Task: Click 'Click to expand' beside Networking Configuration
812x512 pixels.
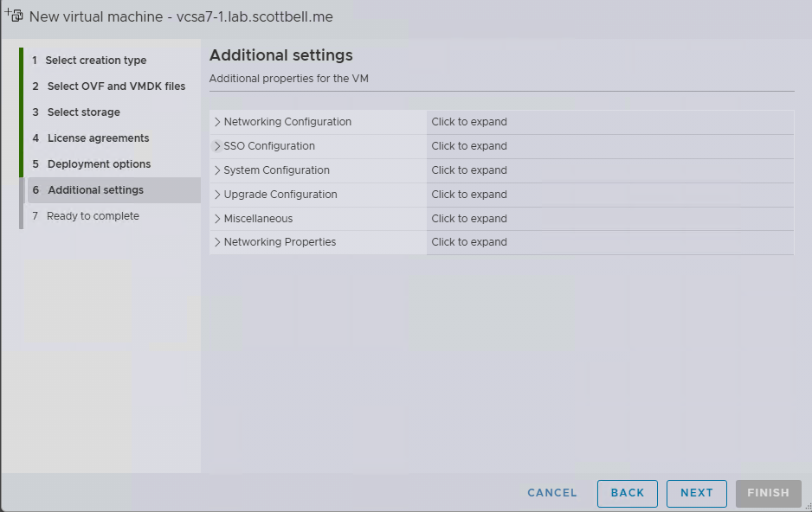Action: pos(469,122)
